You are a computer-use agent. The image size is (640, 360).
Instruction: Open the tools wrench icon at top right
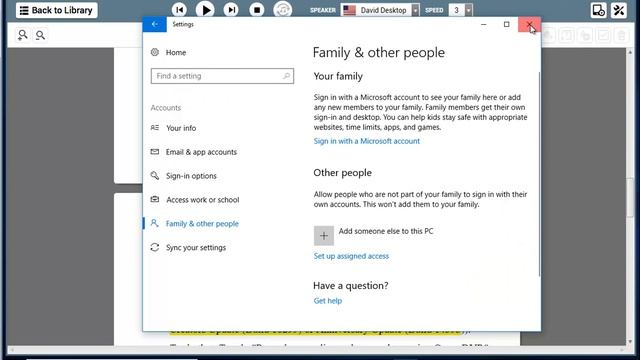click(x=619, y=10)
